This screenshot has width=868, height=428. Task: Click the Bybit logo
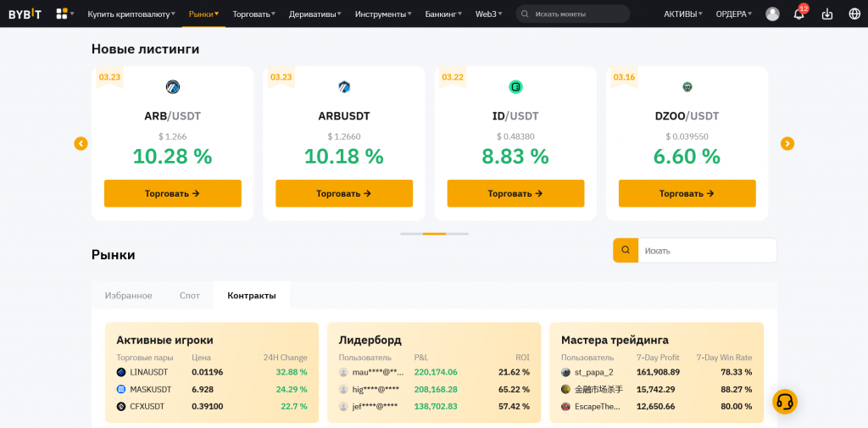(25, 14)
